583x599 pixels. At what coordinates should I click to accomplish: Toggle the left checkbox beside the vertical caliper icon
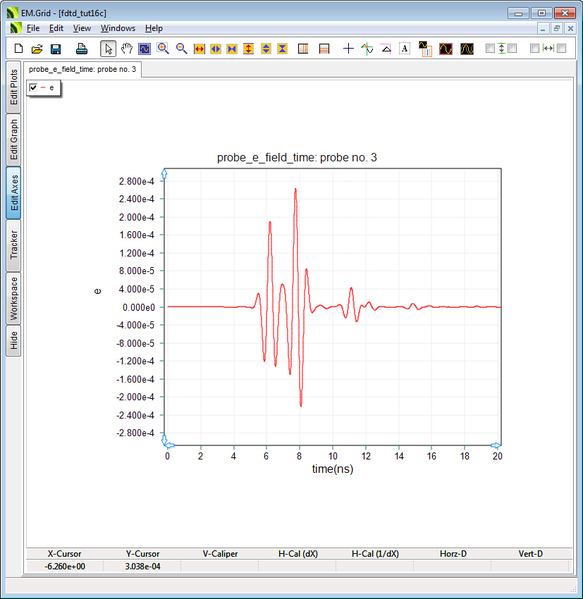490,48
